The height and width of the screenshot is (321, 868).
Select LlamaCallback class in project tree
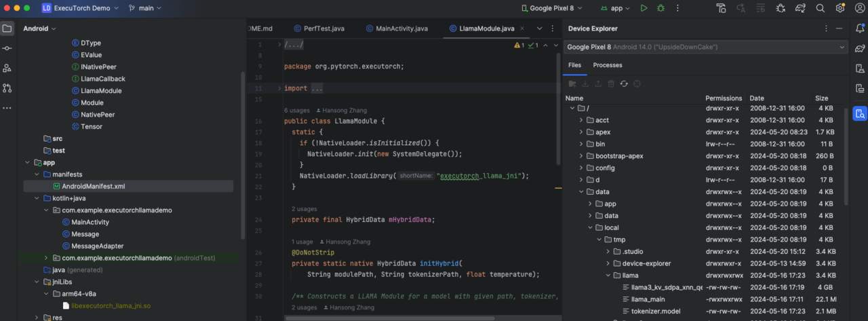click(98, 79)
